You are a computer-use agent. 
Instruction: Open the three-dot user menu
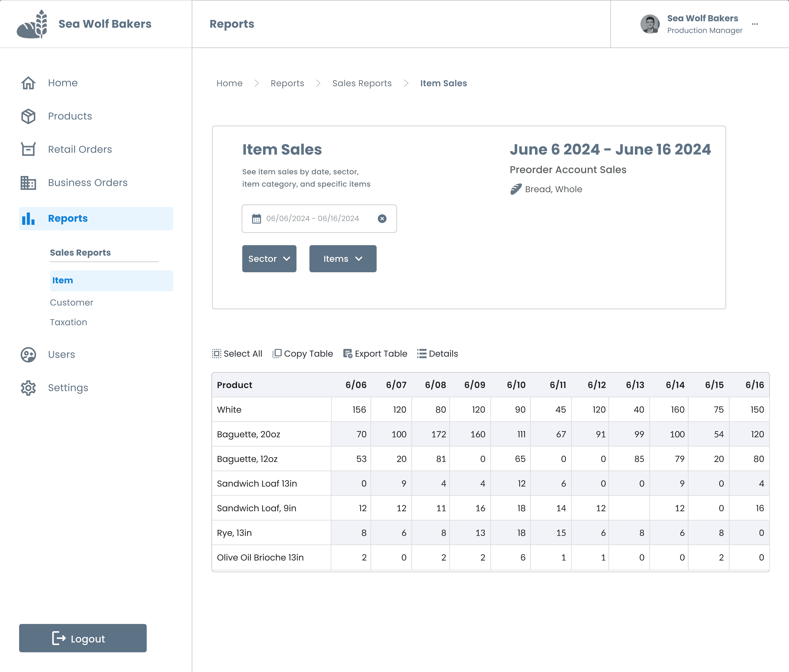tap(755, 24)
